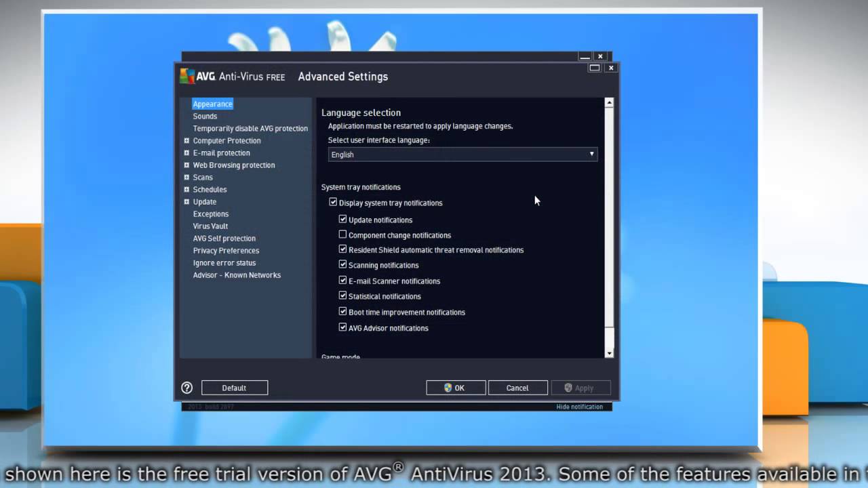Click the vertical scrollbar thumb
868x488 pixels.
point(609,218)
